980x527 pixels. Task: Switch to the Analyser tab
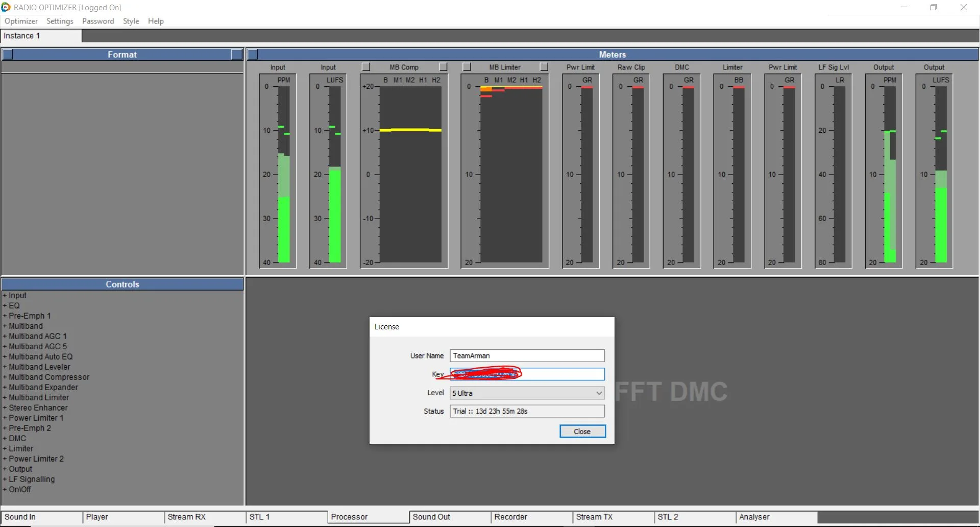coord(776,517)
